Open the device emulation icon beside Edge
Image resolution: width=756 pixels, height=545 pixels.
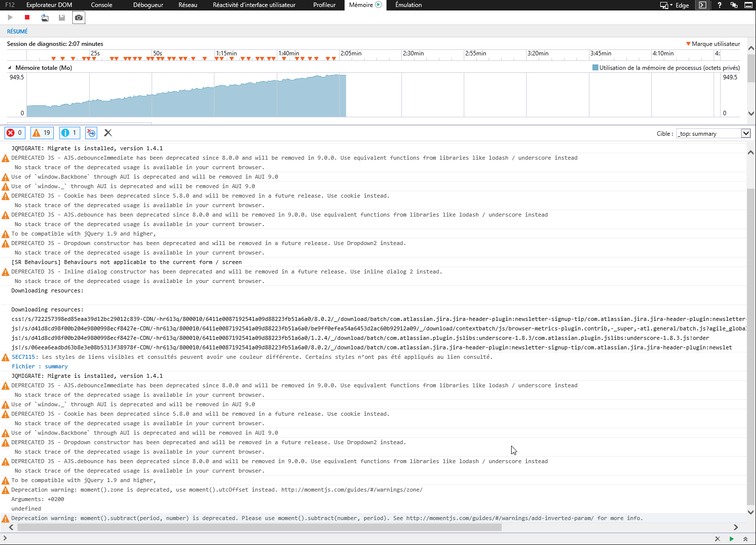(665, 5)
